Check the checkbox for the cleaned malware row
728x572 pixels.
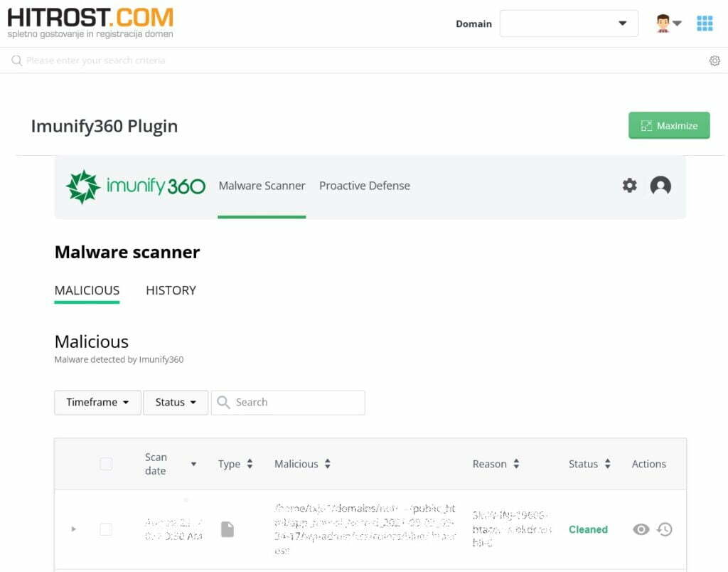coord(106,529)
